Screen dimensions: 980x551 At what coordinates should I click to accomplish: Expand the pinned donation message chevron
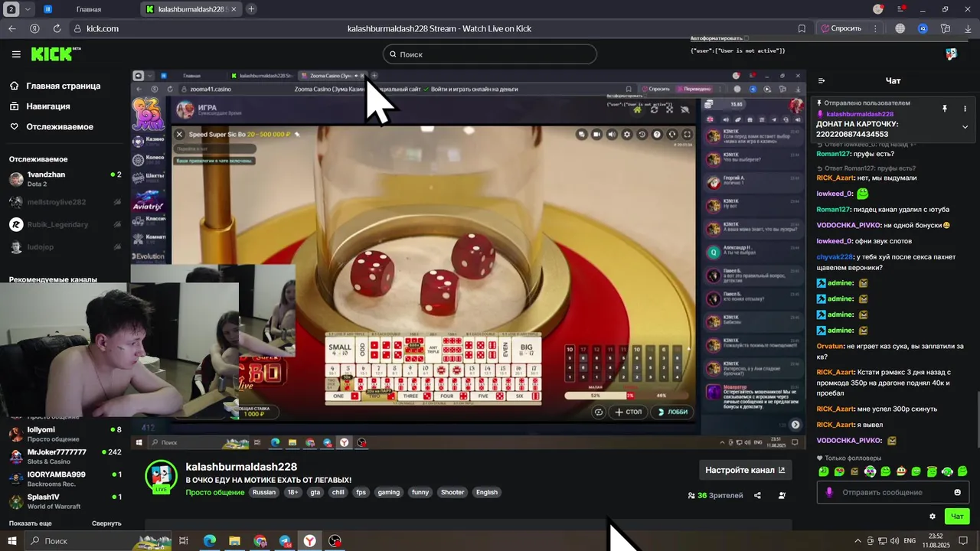(x=965, y=127)
